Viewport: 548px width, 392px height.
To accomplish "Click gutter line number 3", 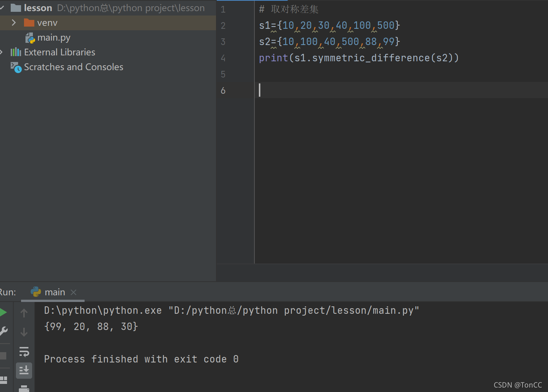I will pyautogui.click(x=223, y=42).
